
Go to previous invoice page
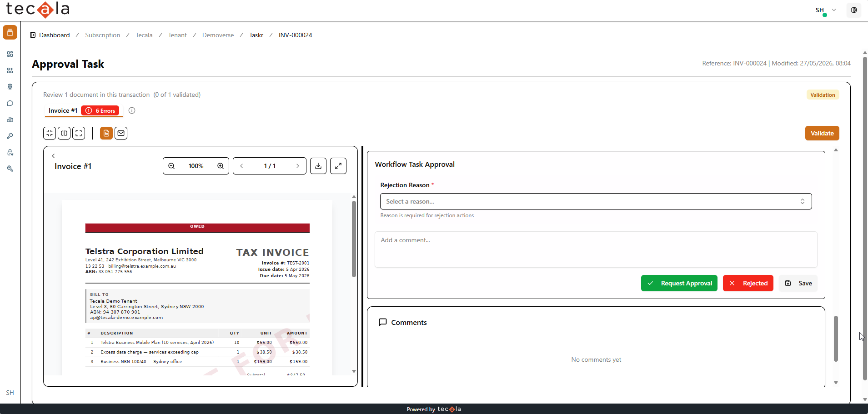click(x=241, y=166)
